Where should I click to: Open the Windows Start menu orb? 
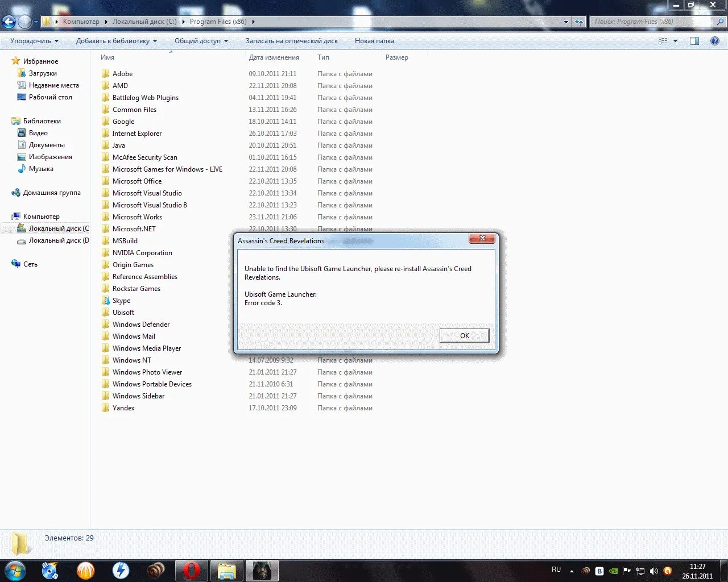pyautogui.click(x=15, y=570)
